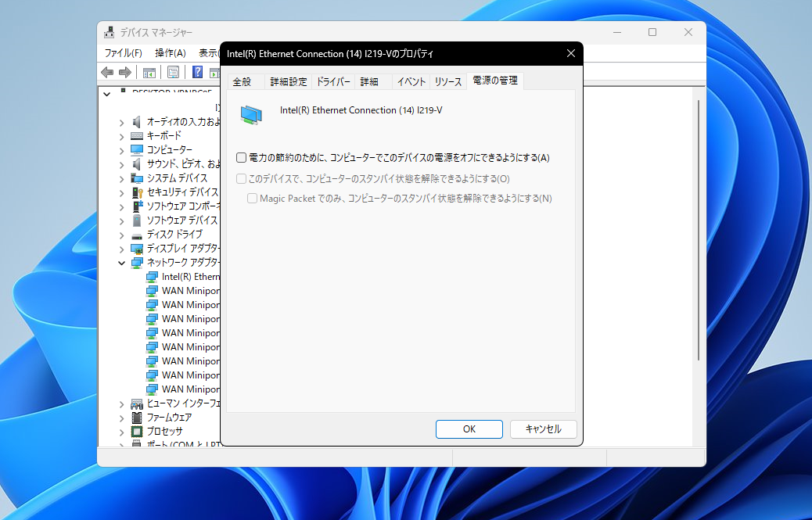Click the speaker icon beside オーディオの入力
The image size is (812, 520).
point(137,122)
